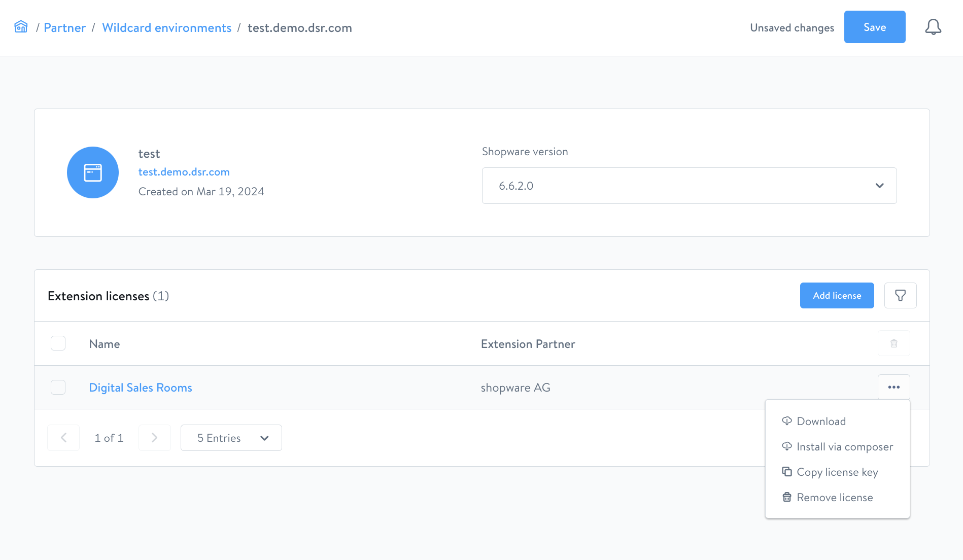Select Copy license key option
This screenshot has width=963, height=560.
coord(837,472)
